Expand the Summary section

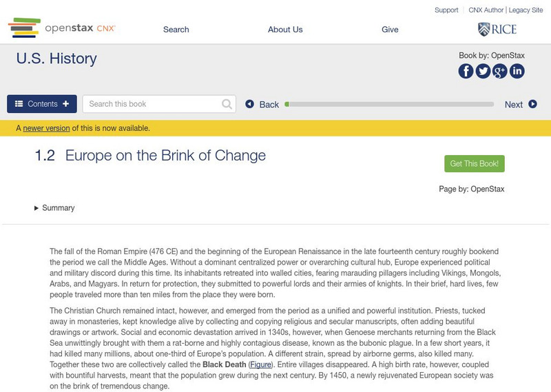click(54, 208)
